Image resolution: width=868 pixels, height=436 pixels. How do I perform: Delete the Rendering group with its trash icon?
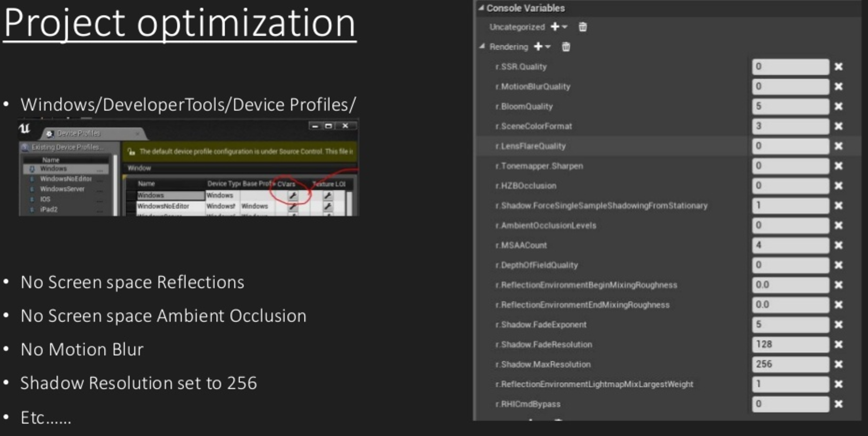coord(566,47)
